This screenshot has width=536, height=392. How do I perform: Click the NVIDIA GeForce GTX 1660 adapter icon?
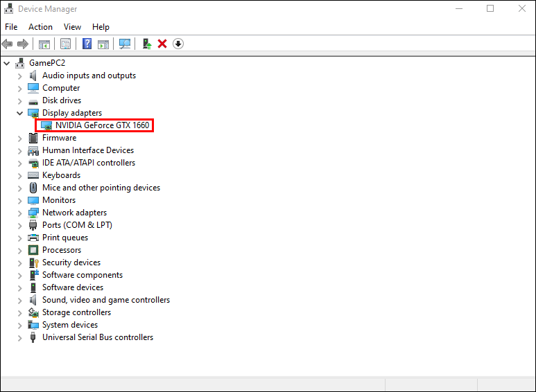pos(46,125)
